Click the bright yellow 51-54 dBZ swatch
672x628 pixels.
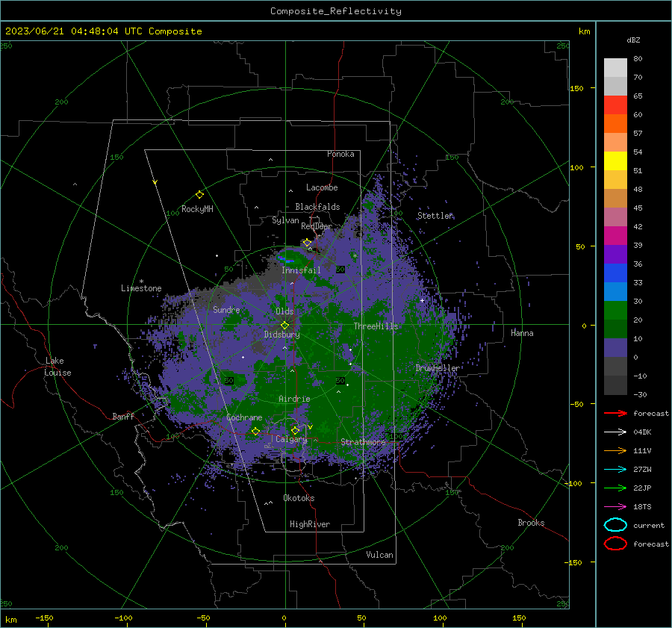tap(615, 161)
